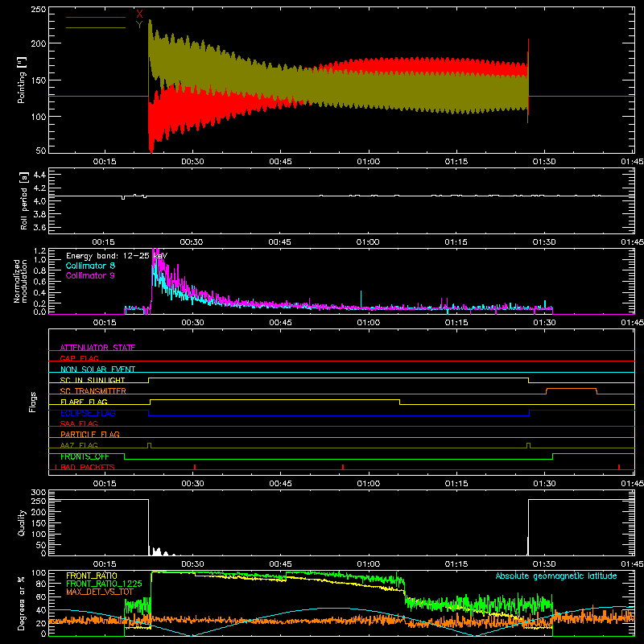Image resolution: width=644 pixels, height=644 pixels.
Task: Click the MAX_DET_VS_TOT legend entry
Action: [100, 592]
